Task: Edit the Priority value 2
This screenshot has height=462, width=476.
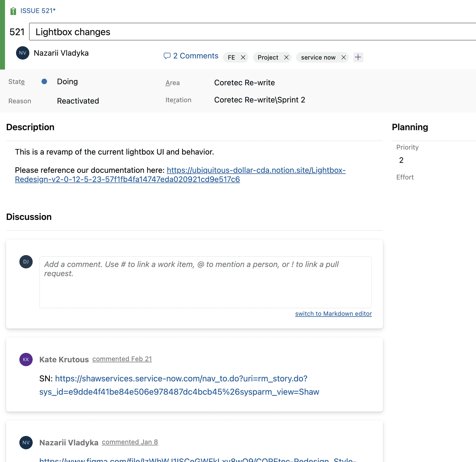Action: 401,160
